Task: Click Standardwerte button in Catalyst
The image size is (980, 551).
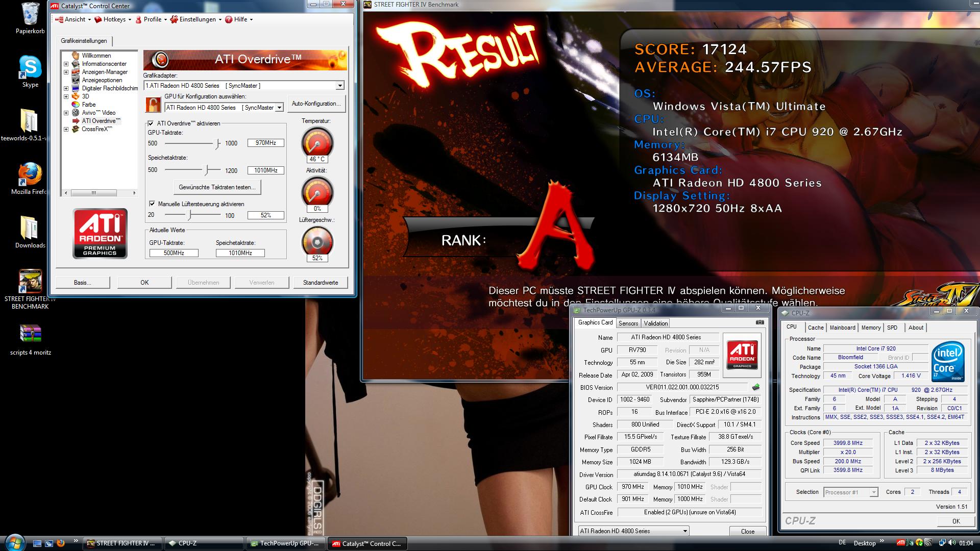Action: point(321,282)
